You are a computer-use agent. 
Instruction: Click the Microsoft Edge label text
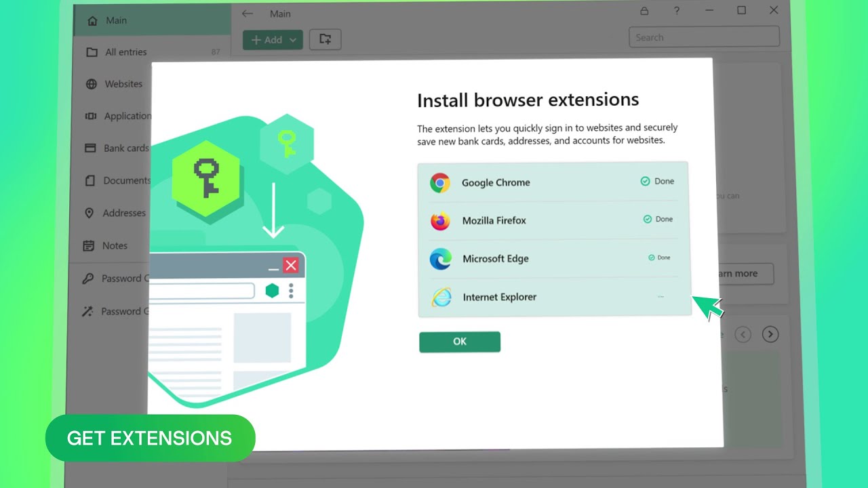[495, 258]
